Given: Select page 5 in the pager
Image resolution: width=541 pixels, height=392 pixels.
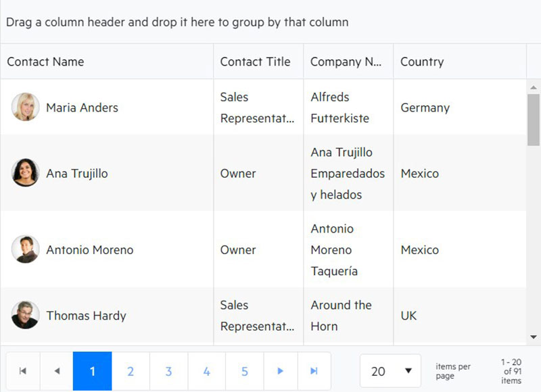Looking at the screenshot, I should pos(245,371).
